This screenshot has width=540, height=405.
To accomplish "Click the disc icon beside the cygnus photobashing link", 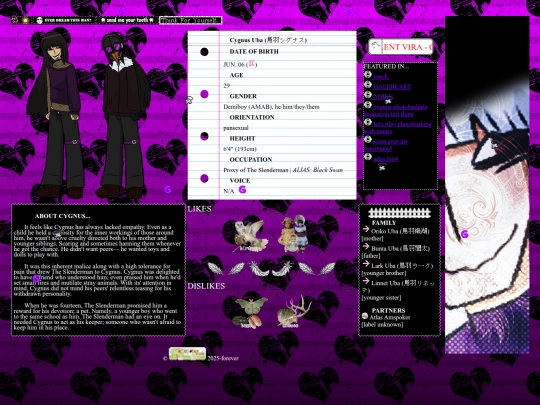I will coord(368,105).
